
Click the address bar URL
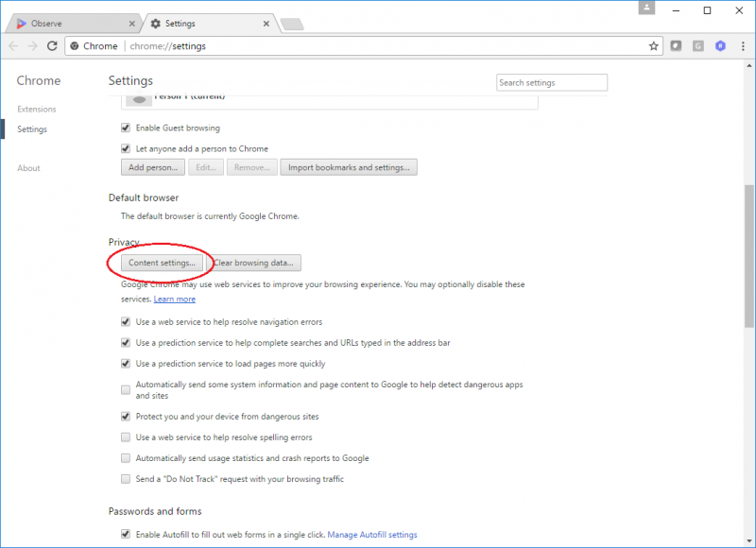tap(168, 46)
